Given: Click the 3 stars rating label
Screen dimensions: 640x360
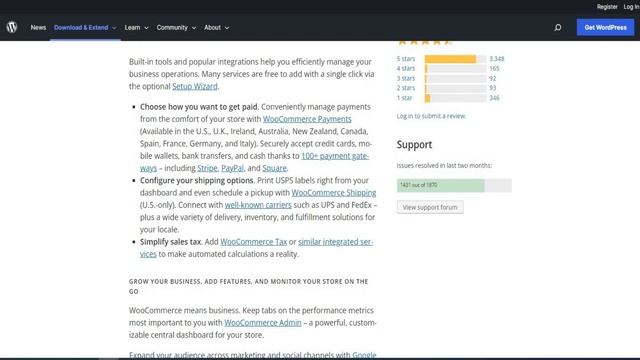Looking at the screenshot, I should (405, 78).
